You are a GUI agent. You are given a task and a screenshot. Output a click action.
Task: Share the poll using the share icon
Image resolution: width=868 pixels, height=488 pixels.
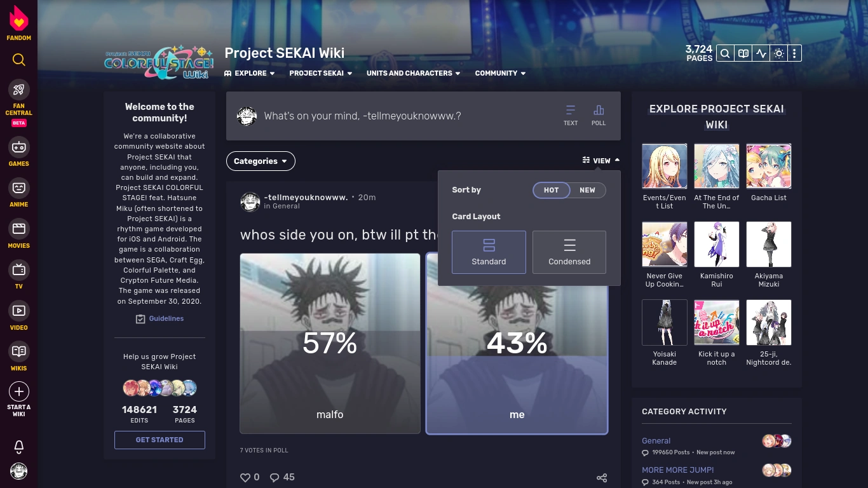click(601, 477)
